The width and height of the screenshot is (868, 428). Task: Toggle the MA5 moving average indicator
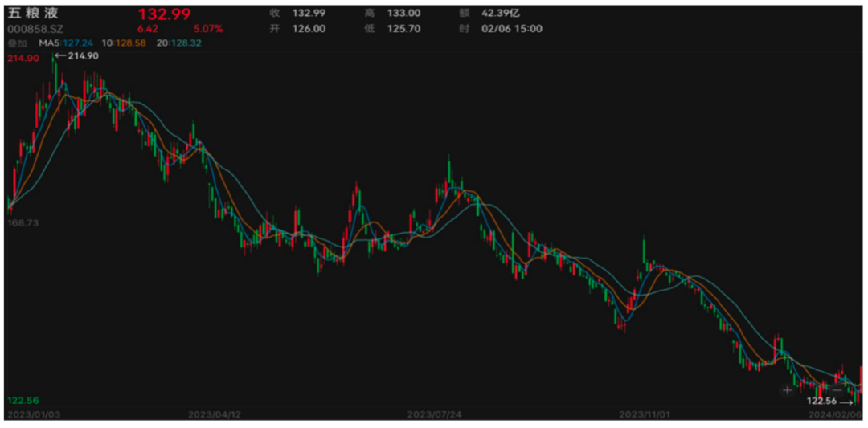63,43
